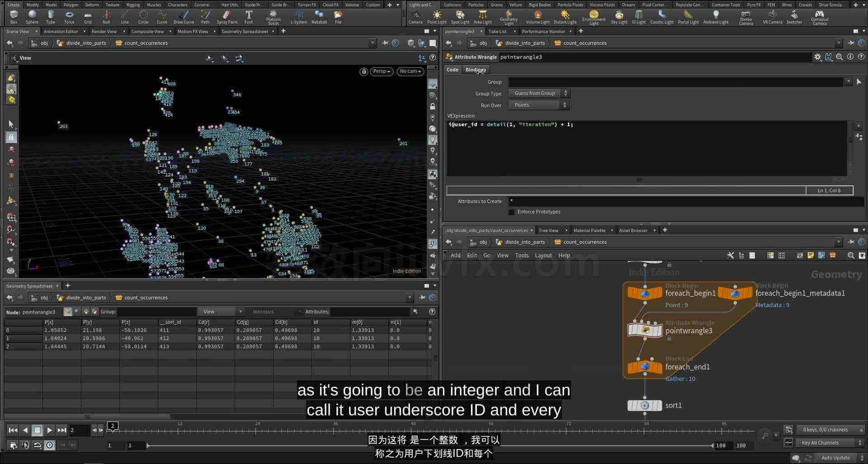Create a Sphere from the shelf

(x=32, y=17)
